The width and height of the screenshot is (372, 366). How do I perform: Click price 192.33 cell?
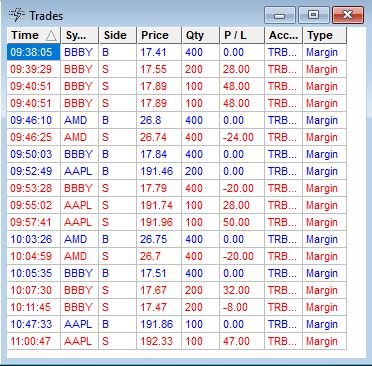click(159, 341)
